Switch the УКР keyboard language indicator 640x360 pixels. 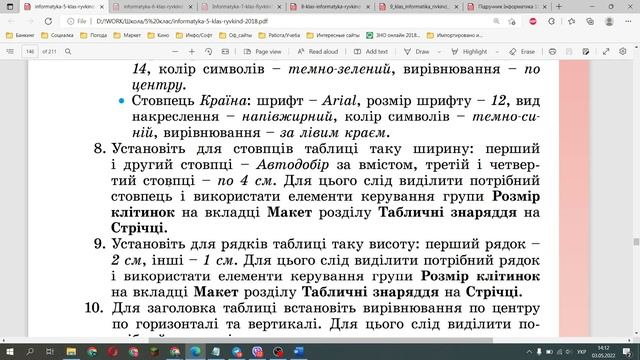(582, 351)
